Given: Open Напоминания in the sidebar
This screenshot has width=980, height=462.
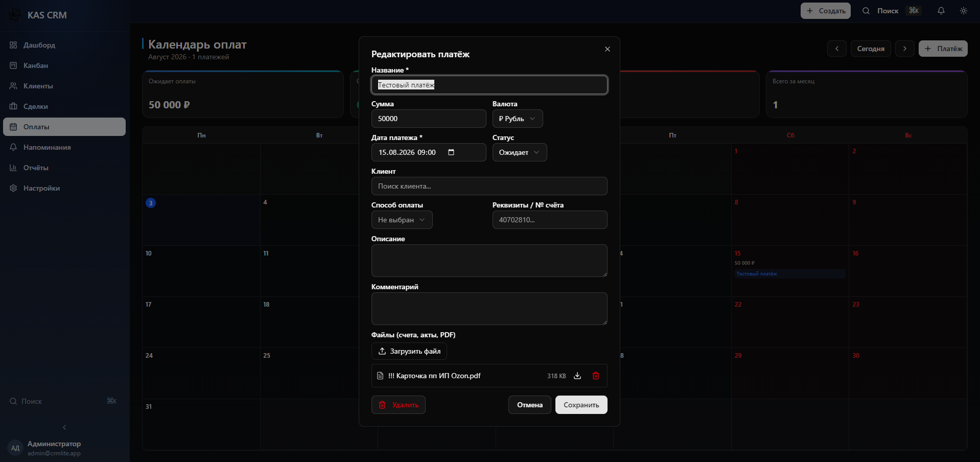Looking at the screenshot, I should pos(64,147).
